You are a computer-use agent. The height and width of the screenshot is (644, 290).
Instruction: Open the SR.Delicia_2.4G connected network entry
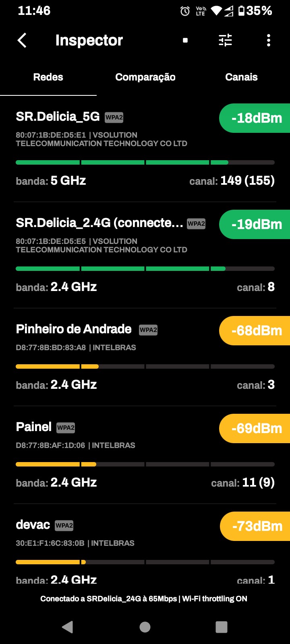pos(99,223)
